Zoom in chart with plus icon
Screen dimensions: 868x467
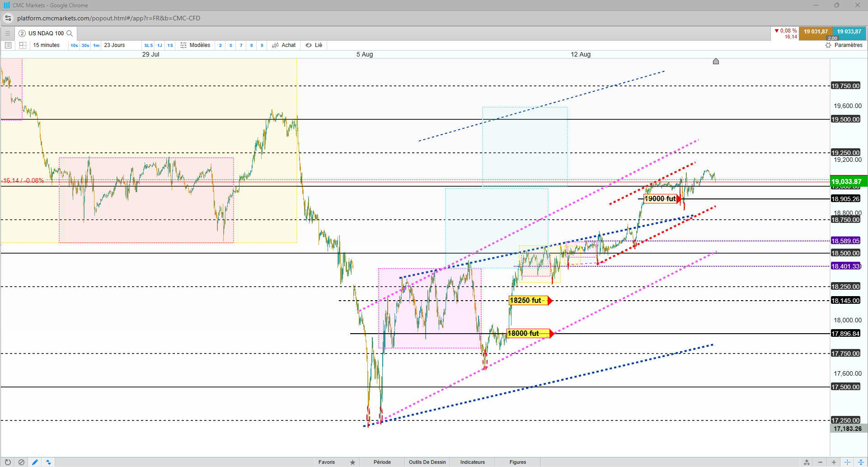point(834,462)
